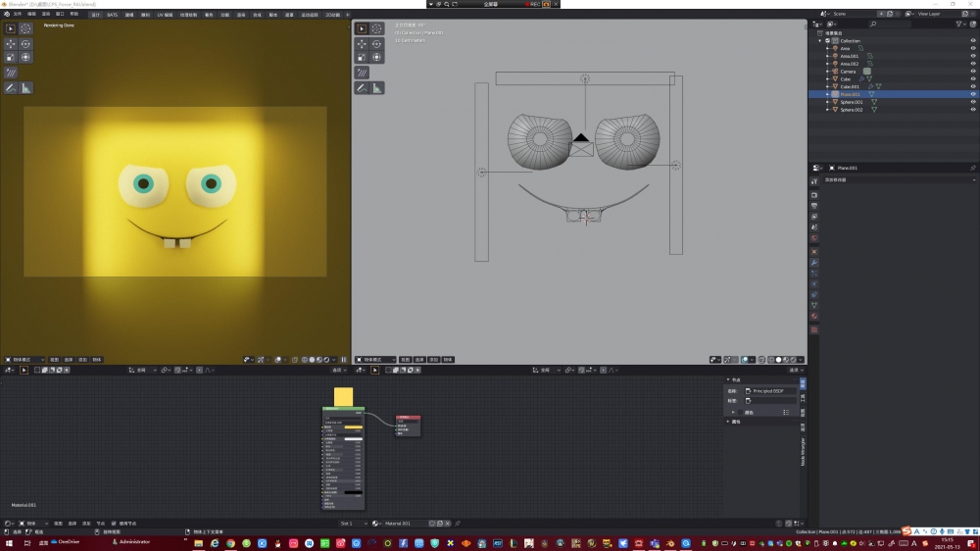Image resolution: width=980 pixels, height=551 pixels.
Task: Toggle the Collection exclude checkbox
Action: (x=827, y=40)
